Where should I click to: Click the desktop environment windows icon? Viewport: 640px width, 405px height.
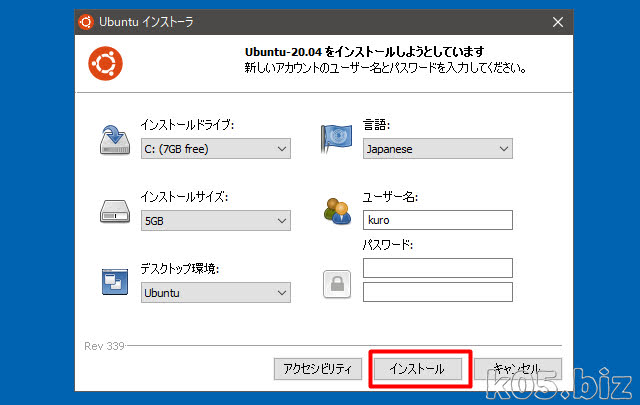click(115, 282)
